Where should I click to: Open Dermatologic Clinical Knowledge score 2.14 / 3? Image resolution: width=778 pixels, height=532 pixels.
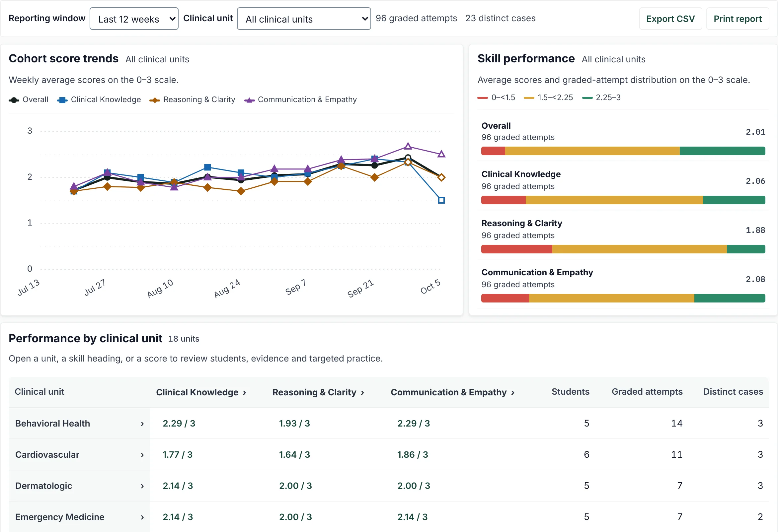(x=178, y=486)
